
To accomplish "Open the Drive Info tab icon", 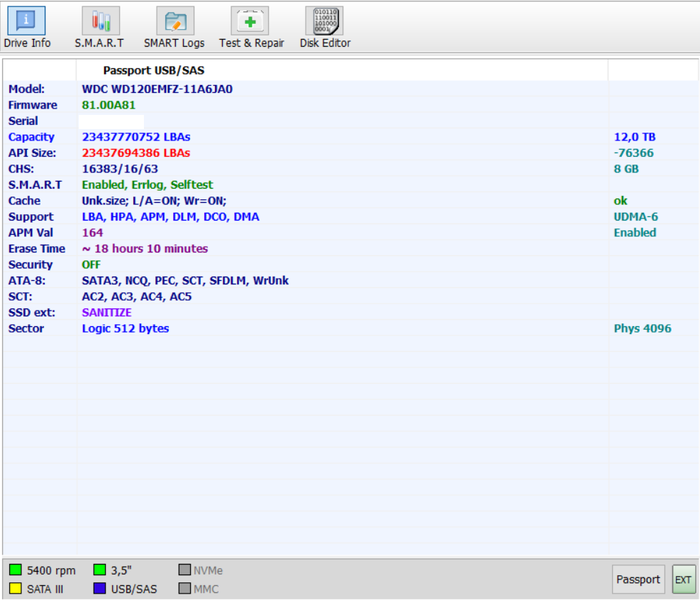I will tap(26, 21).
